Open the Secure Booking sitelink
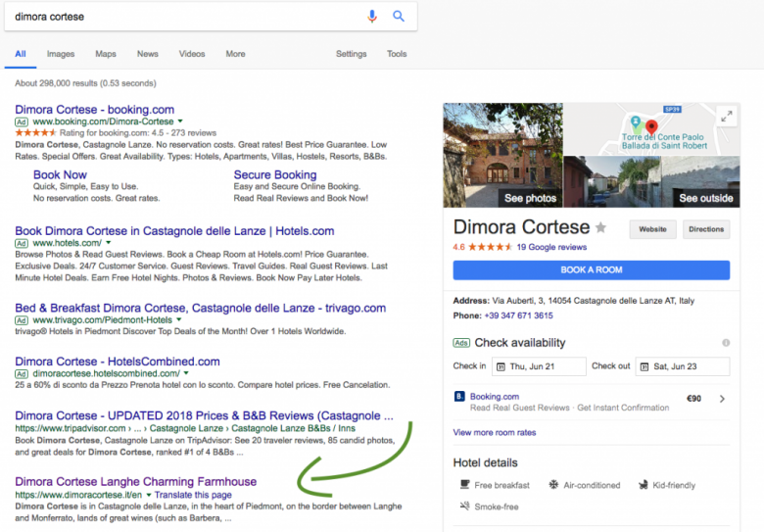 [x=275, y=174]
